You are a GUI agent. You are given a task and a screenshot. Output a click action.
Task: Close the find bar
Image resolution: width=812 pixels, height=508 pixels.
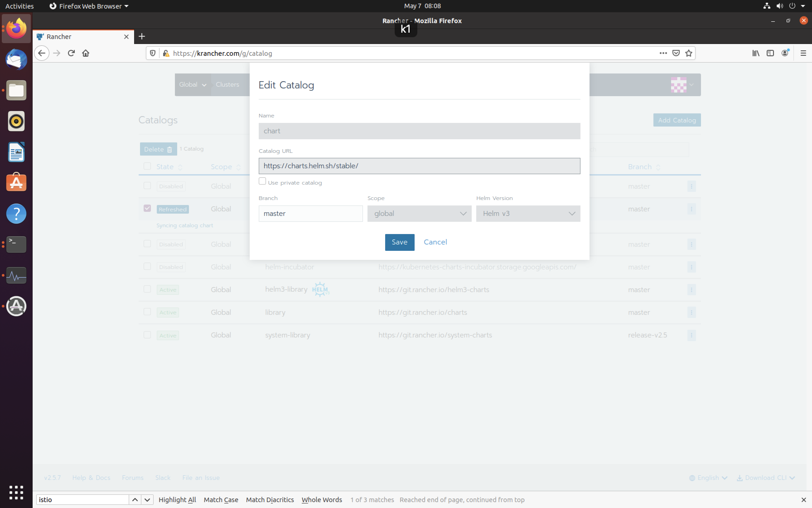[803, 500]
